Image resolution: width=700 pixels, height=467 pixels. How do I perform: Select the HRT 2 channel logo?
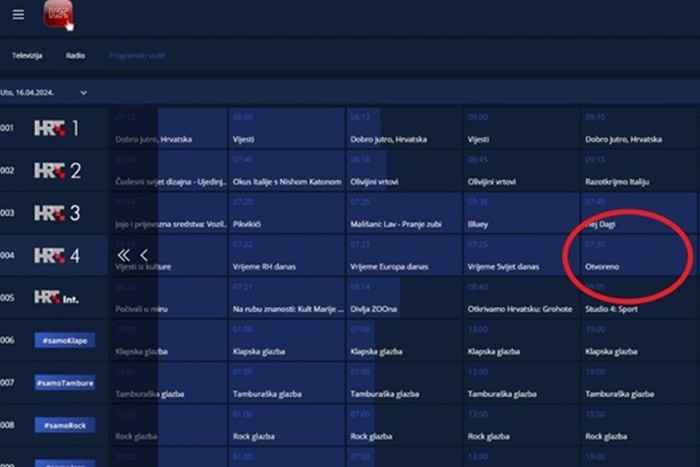58,171
